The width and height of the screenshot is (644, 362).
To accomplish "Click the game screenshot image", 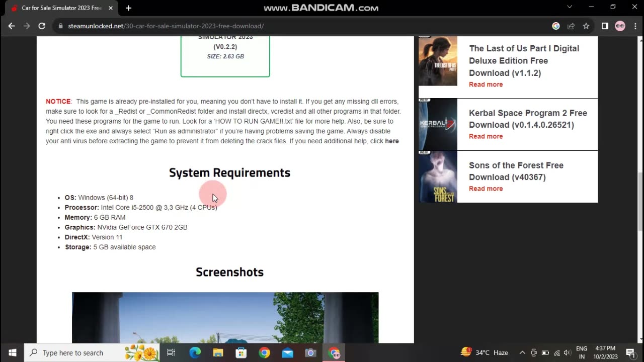I will [x=225, y=317].
